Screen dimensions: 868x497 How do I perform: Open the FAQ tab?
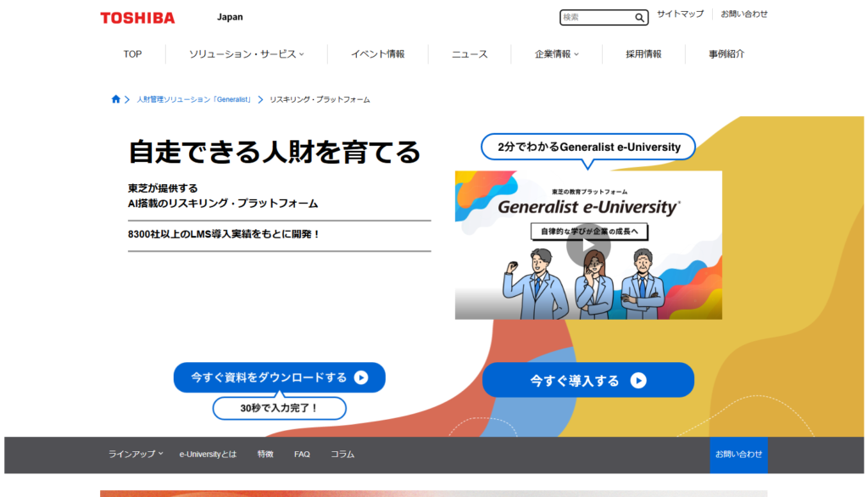pyautogui.click(x=302, y=454)
